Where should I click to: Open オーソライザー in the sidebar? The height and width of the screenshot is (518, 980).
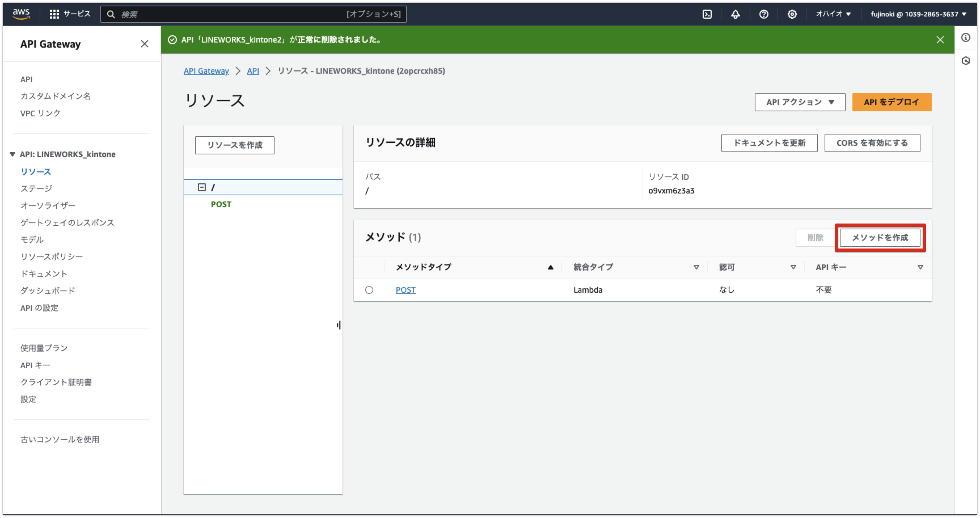[x=48, y=205]
